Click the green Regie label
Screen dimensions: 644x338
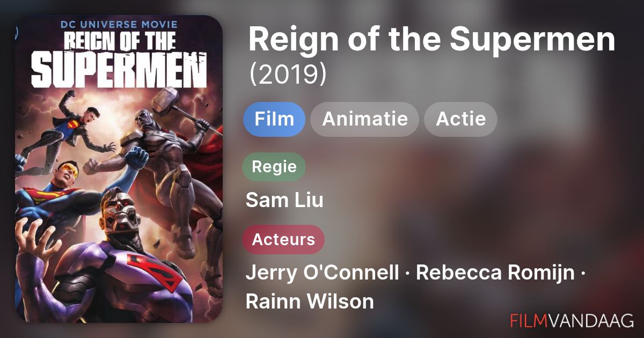click(x=274, y=167)
